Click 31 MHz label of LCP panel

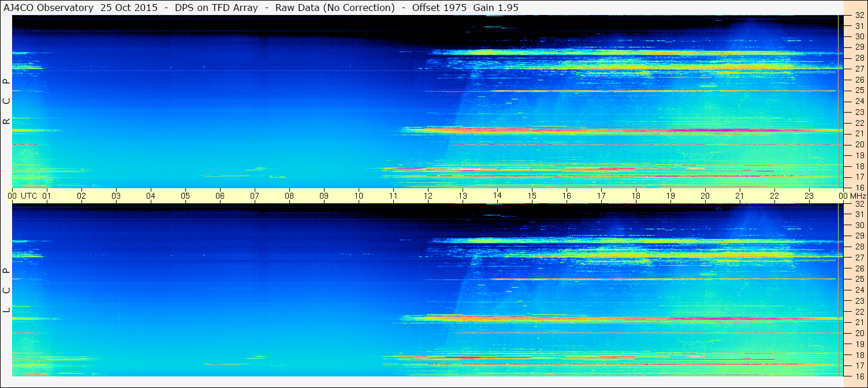tap(859, 214)
